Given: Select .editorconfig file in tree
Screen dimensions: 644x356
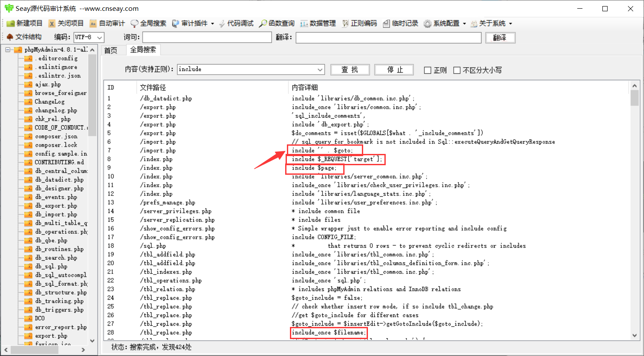Looking at the screenshot, I should [56, 58].
